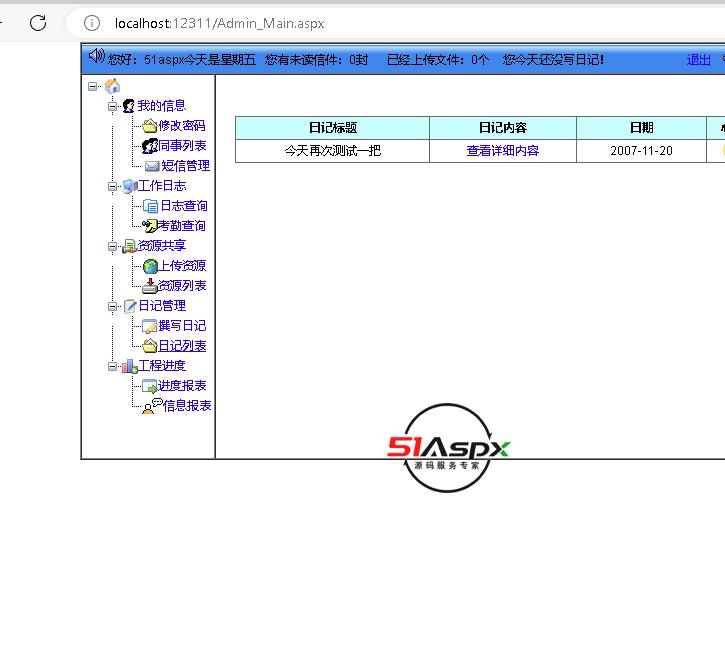This screenshot has width=725, height=667.
Task: Open the 同事列表 page
Action: click(x=182, y=146)
